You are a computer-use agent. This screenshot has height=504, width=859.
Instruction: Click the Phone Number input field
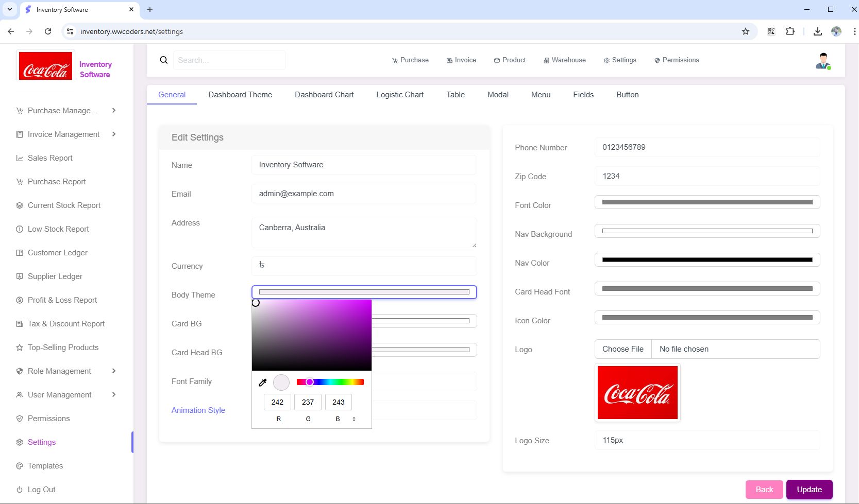click(707, 147)
